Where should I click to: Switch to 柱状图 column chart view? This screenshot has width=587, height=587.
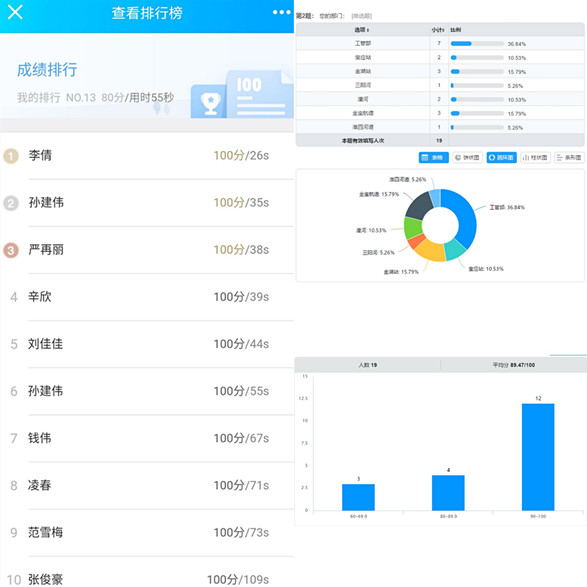click(x=535, y=158)
